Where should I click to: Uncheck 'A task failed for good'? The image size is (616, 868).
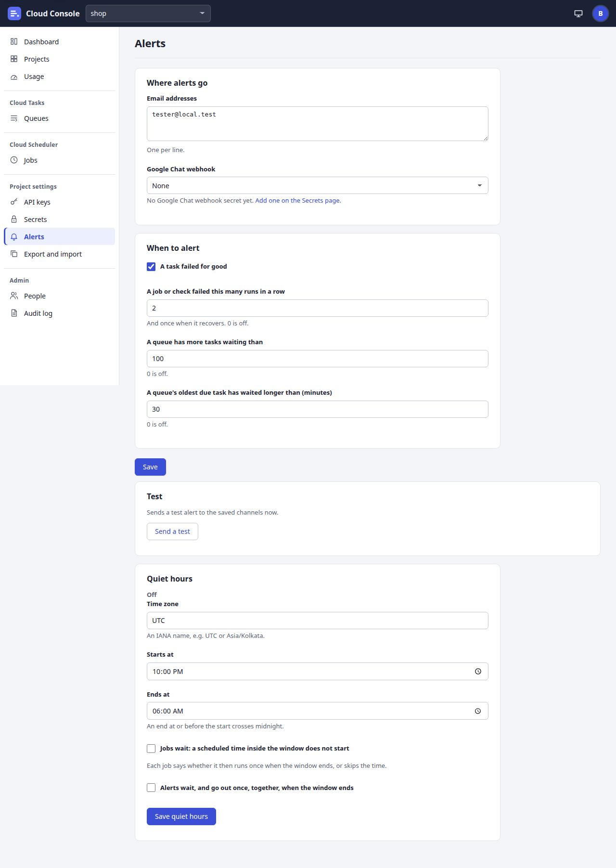pyautogui.click(x=151, y=267)
